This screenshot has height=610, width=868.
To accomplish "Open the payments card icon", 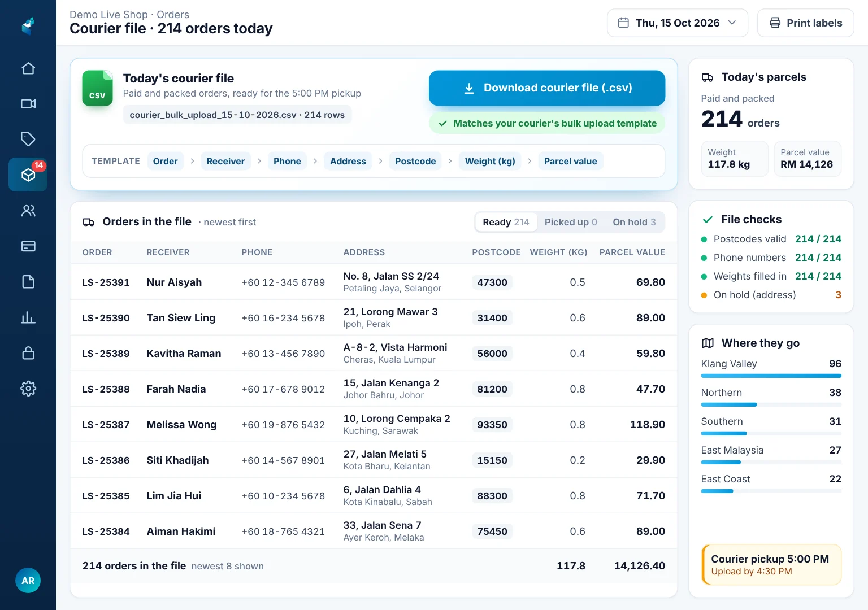I will [28, 246].
